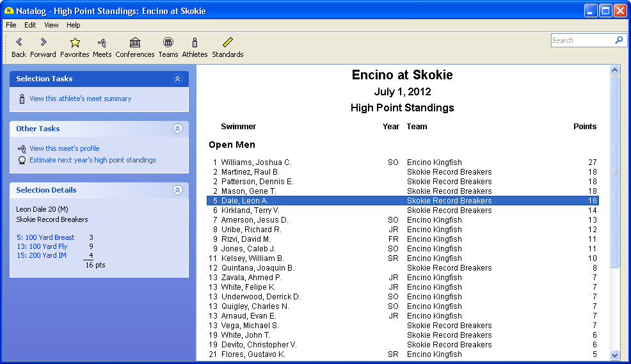Click View this athlete's meet summary
Image resolution: width=631 pixels, height=364 pixels.
tap(80, 99)
